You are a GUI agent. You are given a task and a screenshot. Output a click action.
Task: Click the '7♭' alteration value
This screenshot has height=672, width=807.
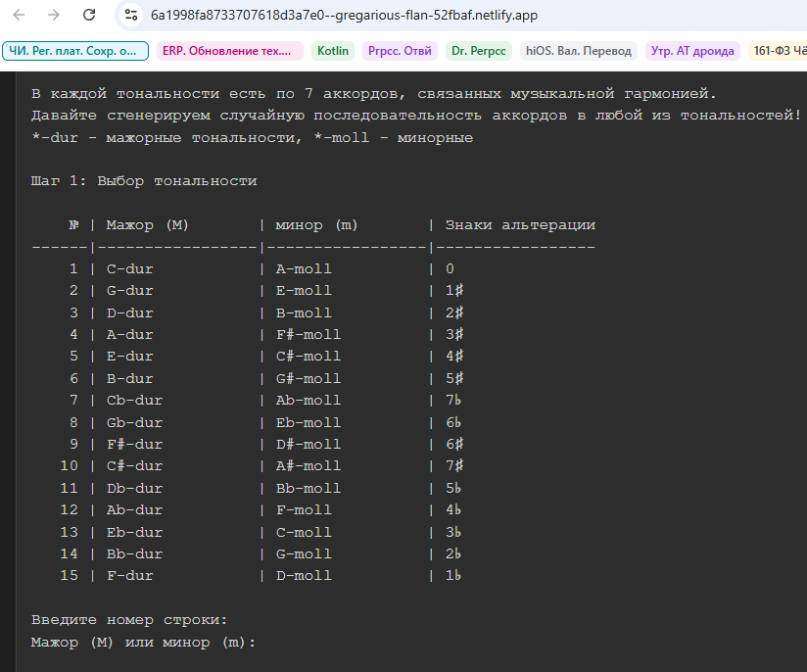(x=453, y=400)
